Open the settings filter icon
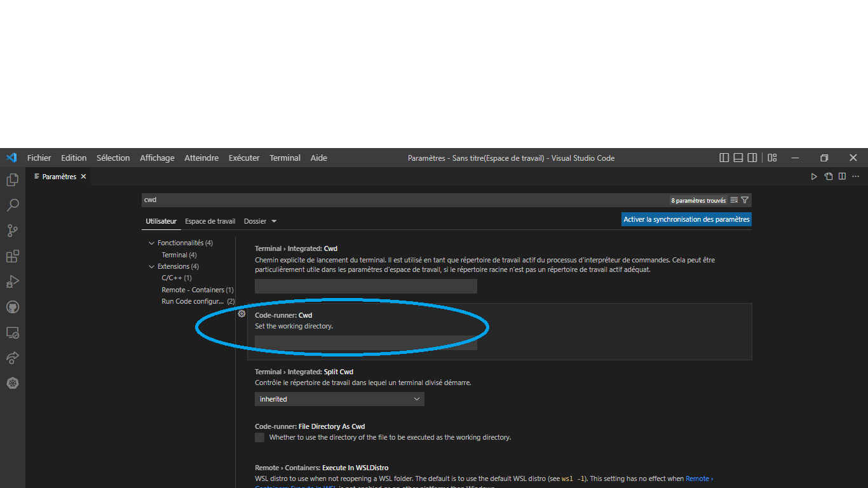 (745, 200)
